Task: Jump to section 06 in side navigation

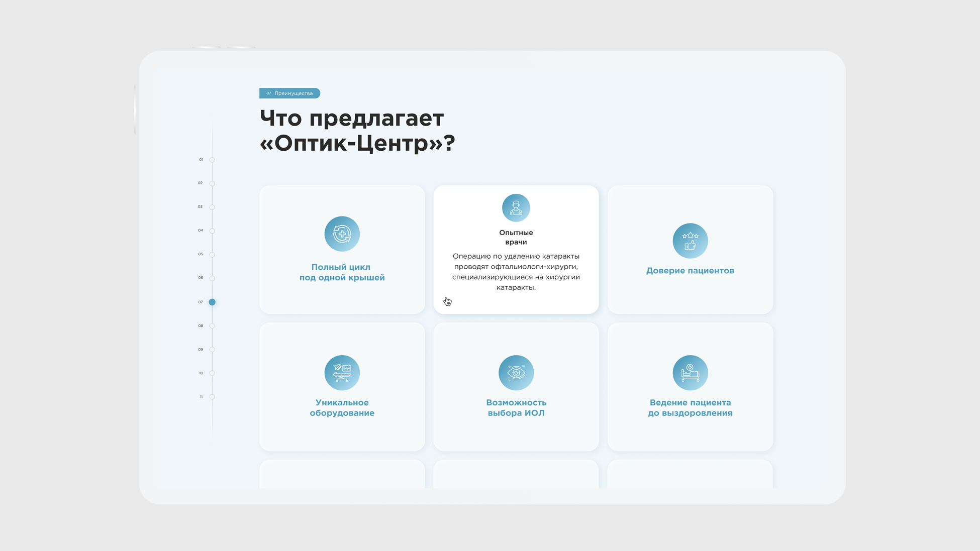Action: pyautogui.click(x=212, y=278)
